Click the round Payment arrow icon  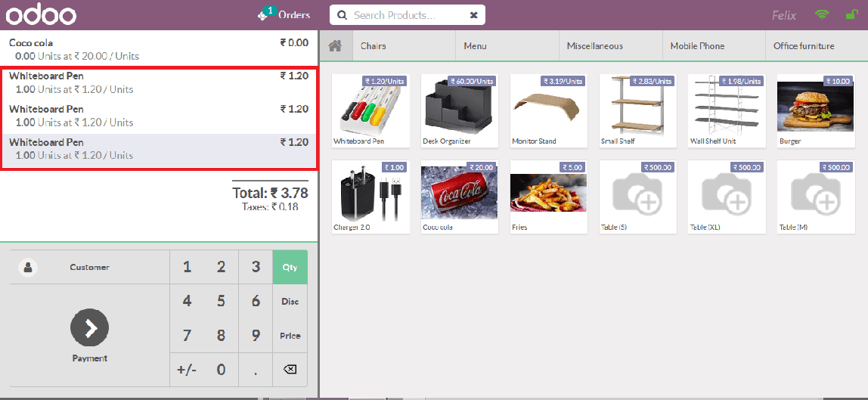[x=90, y=328]
